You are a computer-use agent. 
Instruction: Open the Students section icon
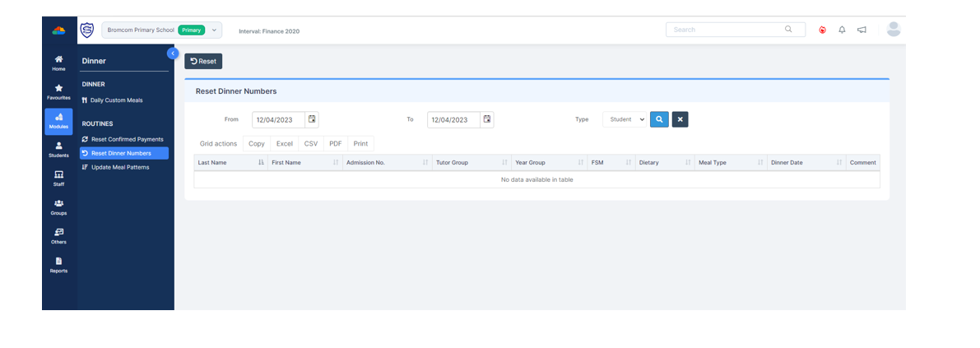click(x=58, y=149)
